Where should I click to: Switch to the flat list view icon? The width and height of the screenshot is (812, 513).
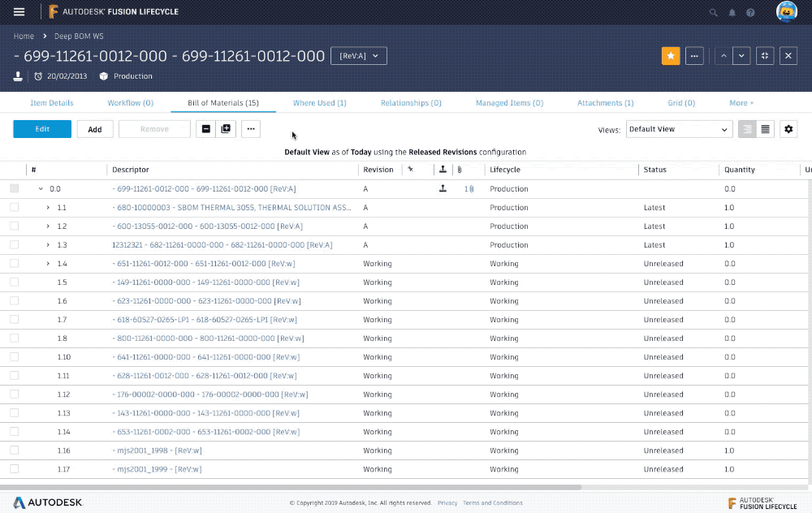[x=766, y=129]
